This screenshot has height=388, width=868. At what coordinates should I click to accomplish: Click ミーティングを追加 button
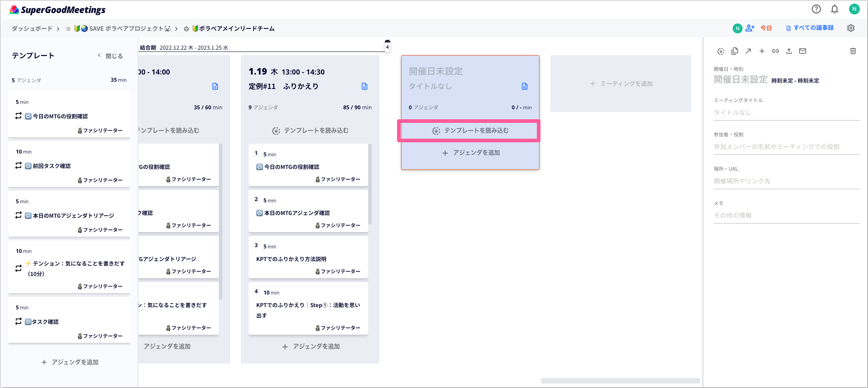[x=621, y=84]
